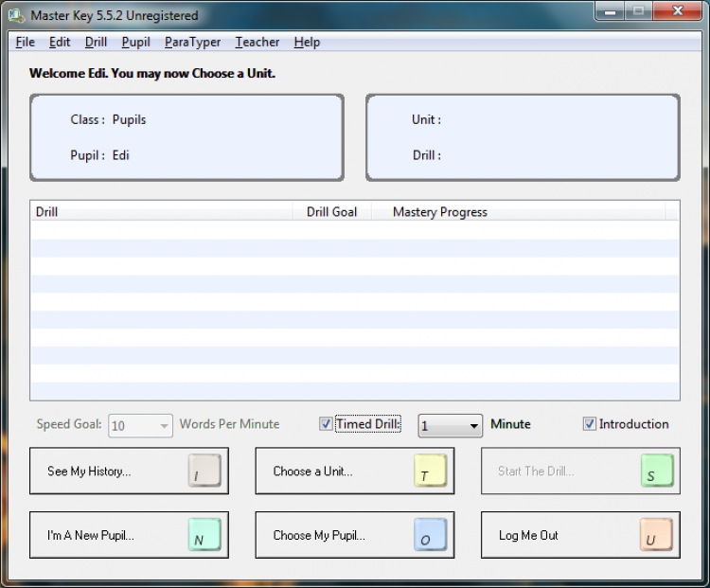Open the ParaTyper menu
The width and height of the screenshot is (710, 588).
click(192, 42)
